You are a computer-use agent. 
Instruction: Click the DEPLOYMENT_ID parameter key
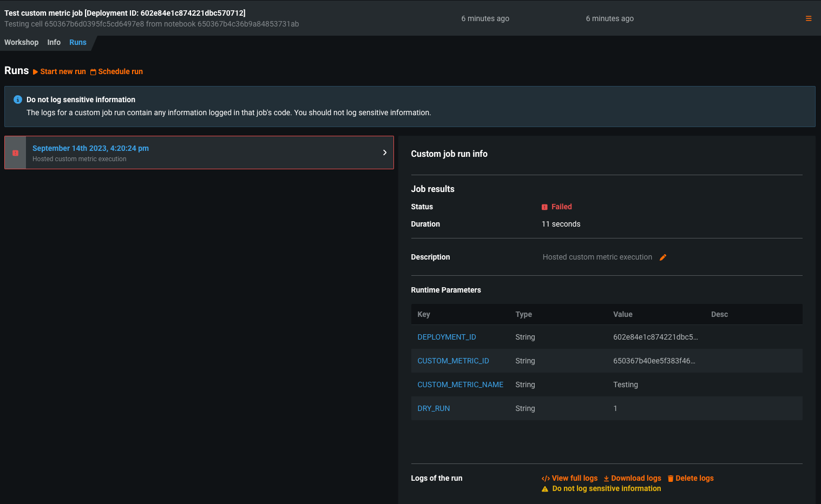point(446,337)
